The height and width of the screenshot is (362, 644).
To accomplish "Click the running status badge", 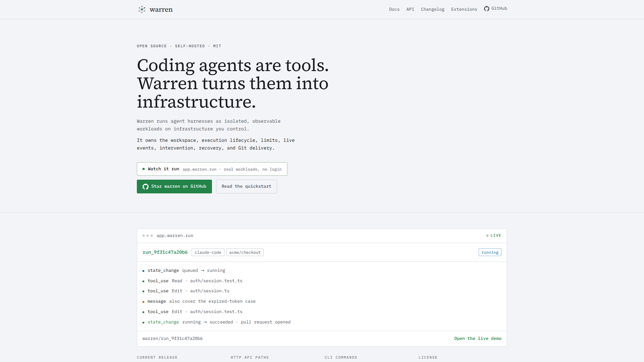I will pyautogui.click(x=490, y=252).
